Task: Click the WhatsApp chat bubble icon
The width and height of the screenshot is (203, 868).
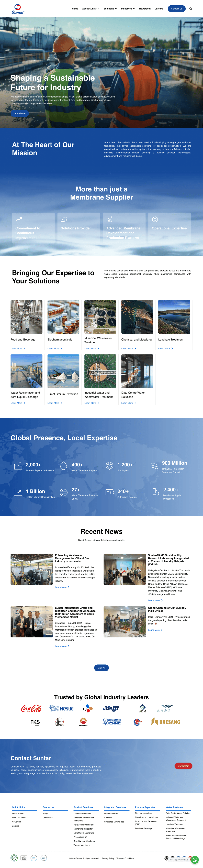Action: tap(195, 860)
